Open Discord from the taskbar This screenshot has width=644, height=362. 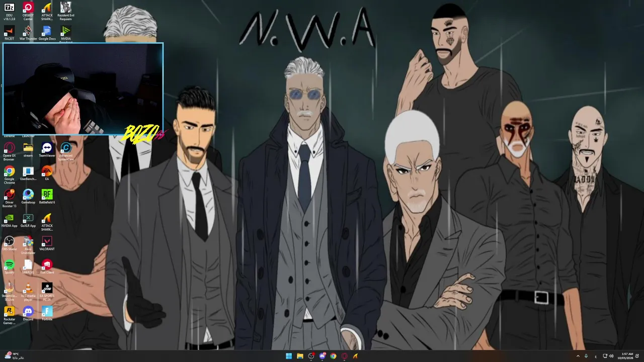(322, 356)
